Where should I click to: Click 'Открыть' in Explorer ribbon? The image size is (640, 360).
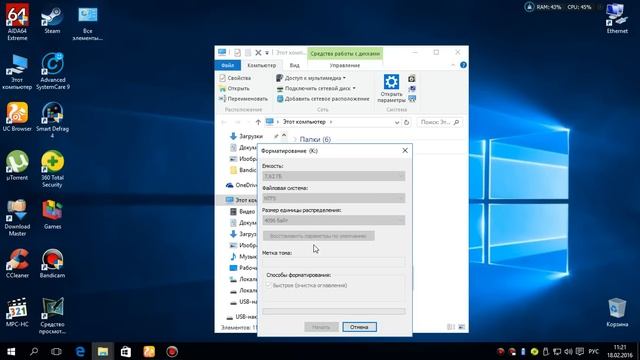pyautogui.click(x=234, y=89)
